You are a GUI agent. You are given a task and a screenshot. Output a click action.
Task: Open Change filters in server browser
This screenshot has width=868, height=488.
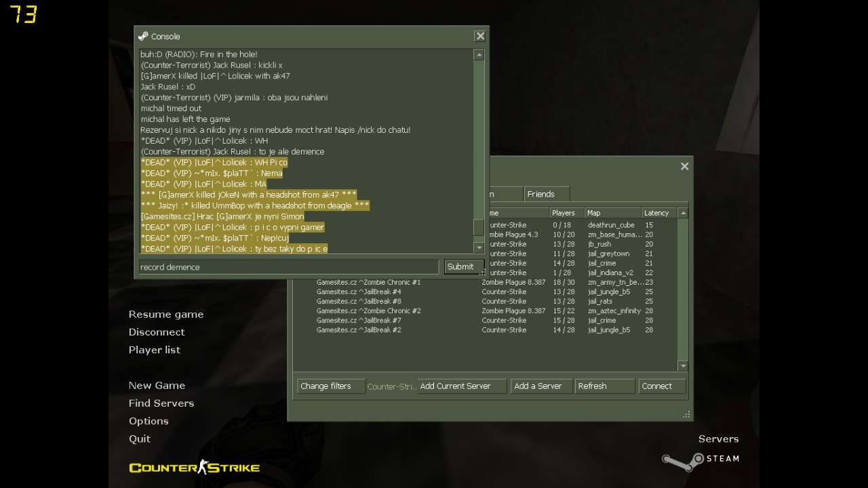[331, 386]
